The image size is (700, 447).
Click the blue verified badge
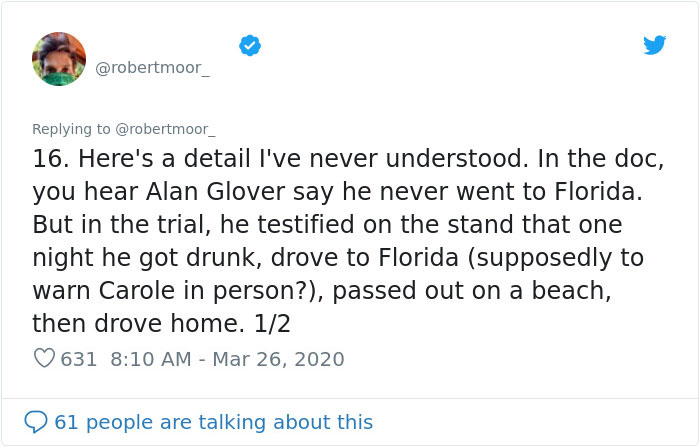[x=249, y=45]
